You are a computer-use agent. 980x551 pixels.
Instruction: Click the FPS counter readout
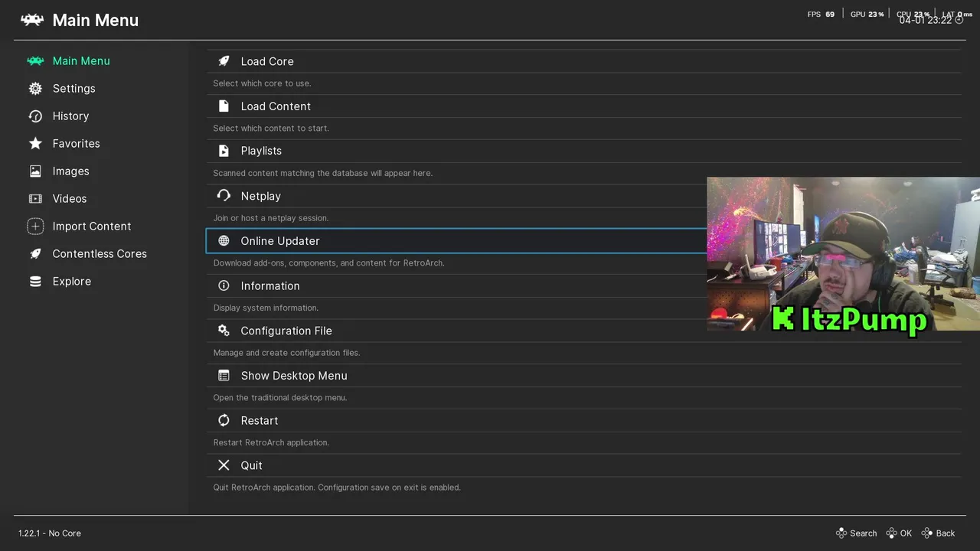[821, 15]
